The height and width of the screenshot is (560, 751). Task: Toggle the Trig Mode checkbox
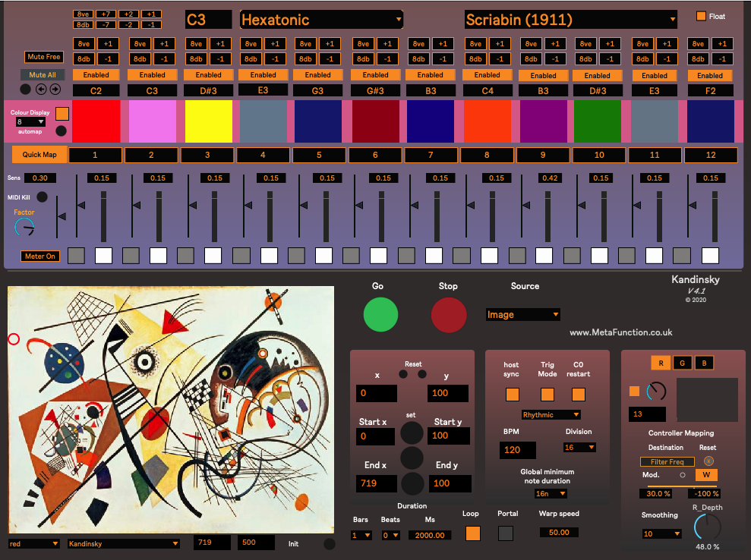547,395
